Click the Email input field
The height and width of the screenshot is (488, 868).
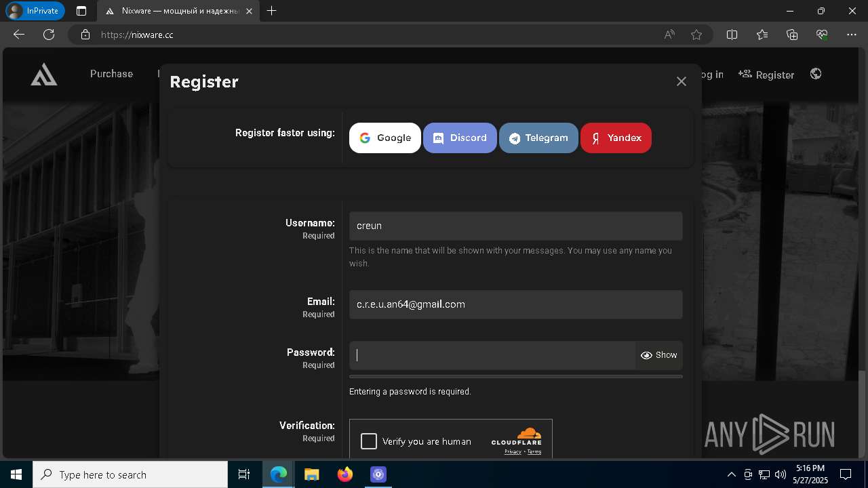(515, 304)
